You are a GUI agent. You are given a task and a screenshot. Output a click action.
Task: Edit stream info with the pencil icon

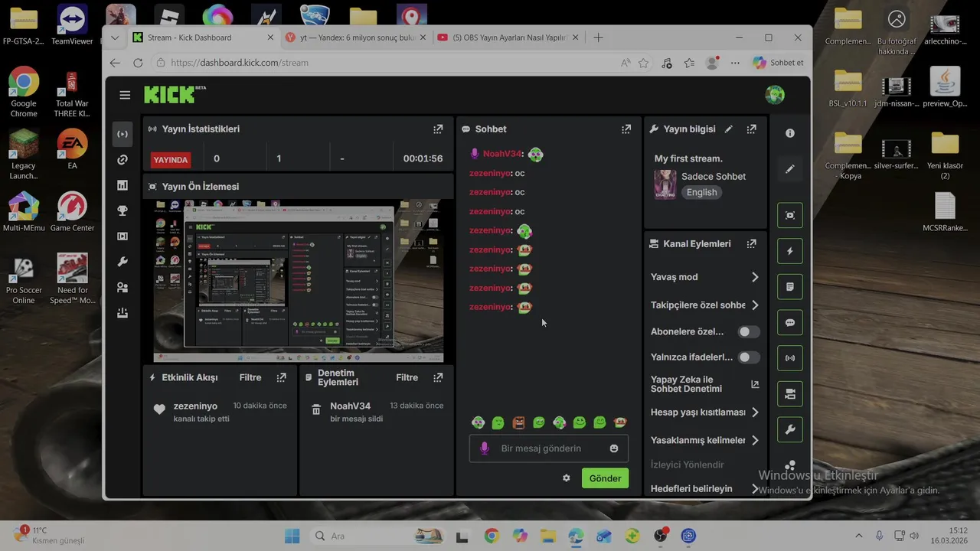(x=729, y=129)
